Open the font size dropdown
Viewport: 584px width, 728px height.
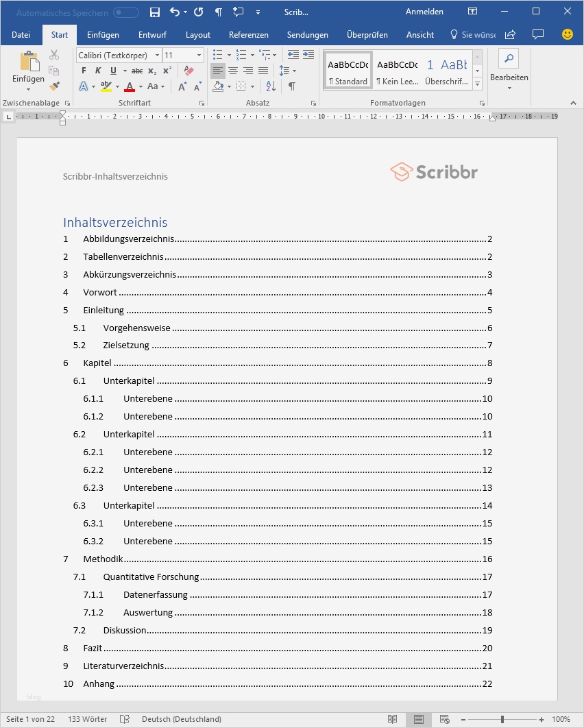pos(199,56)
